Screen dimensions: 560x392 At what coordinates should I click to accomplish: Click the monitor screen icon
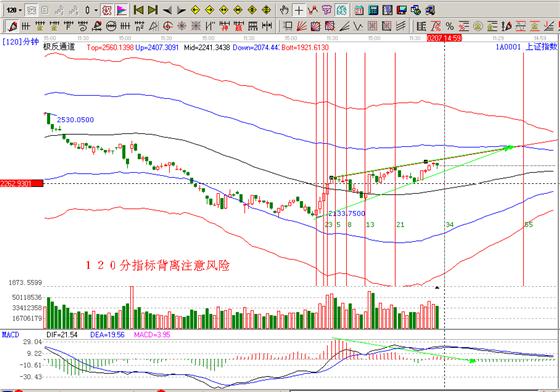coord(401,10)
